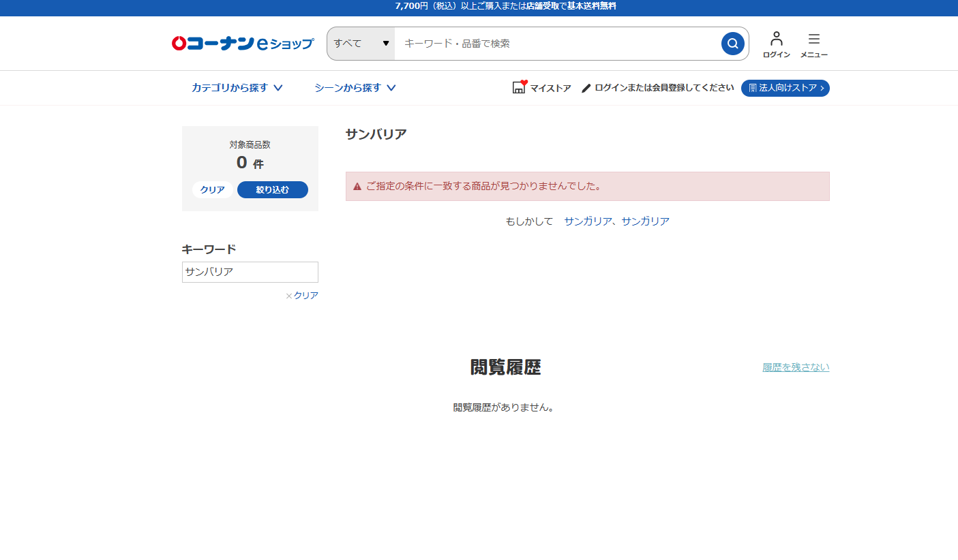958x560 pixels.
Task: Expand the シーンから探す menu
Action: [354, 88]
